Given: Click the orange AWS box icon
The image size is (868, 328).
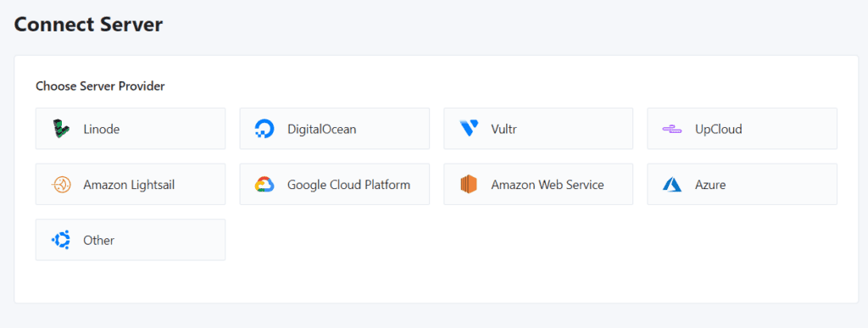Looking at the screenshot, I should click(468, 184).
